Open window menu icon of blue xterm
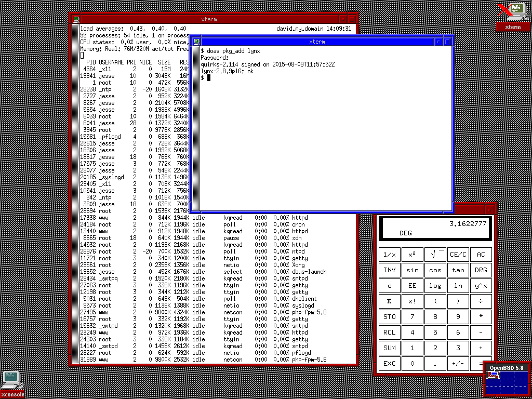Screen dimensions: 532x399 [x=196, y=42]
